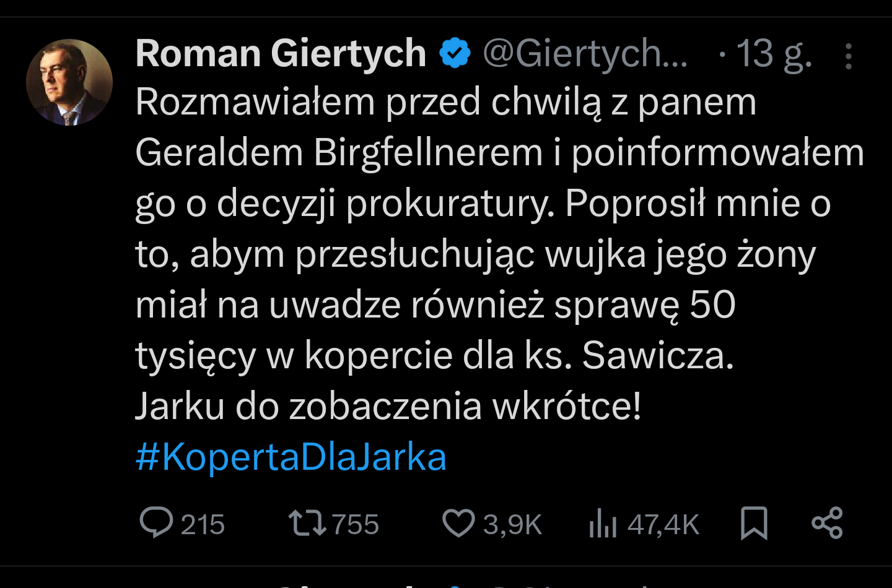Click the blue verified badge
This screenshot has width=892, height=588.
click(455, 53)
